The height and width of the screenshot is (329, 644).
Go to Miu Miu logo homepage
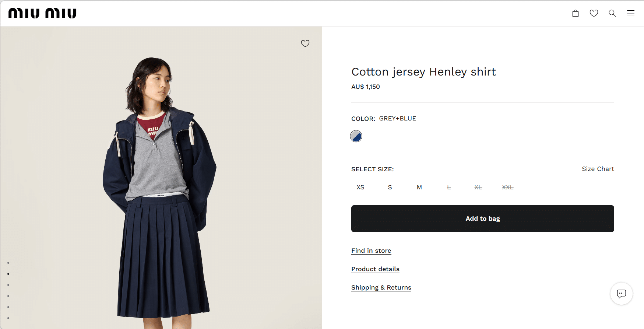pos(42,13)
